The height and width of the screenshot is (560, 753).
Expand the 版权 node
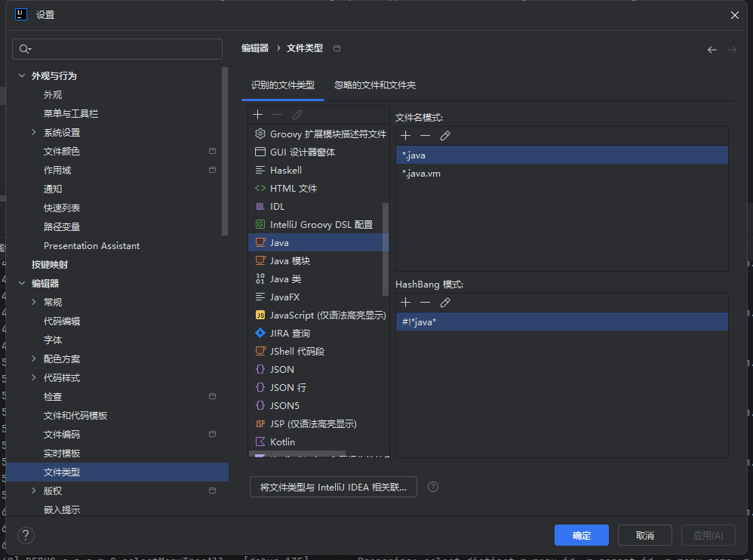[34, 491]
